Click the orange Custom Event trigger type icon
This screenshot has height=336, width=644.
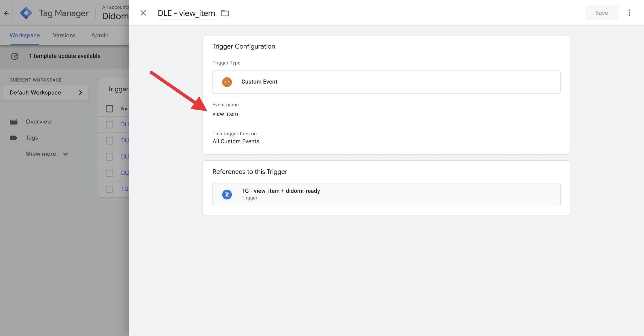[x=227, y=82]
